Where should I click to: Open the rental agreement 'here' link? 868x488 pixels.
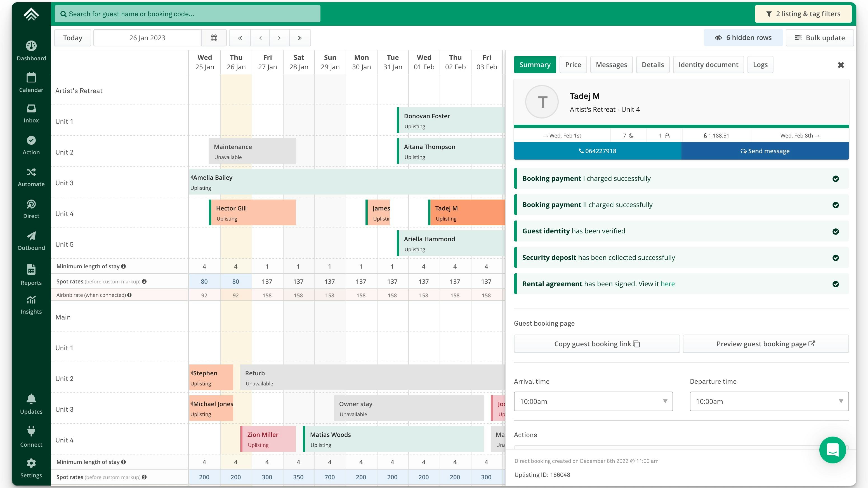pyautogui.click(x=667, y=284)
